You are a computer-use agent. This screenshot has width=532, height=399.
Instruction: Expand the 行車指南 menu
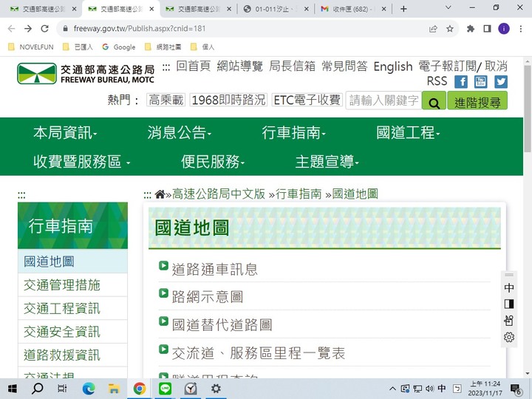coord(293,133)
